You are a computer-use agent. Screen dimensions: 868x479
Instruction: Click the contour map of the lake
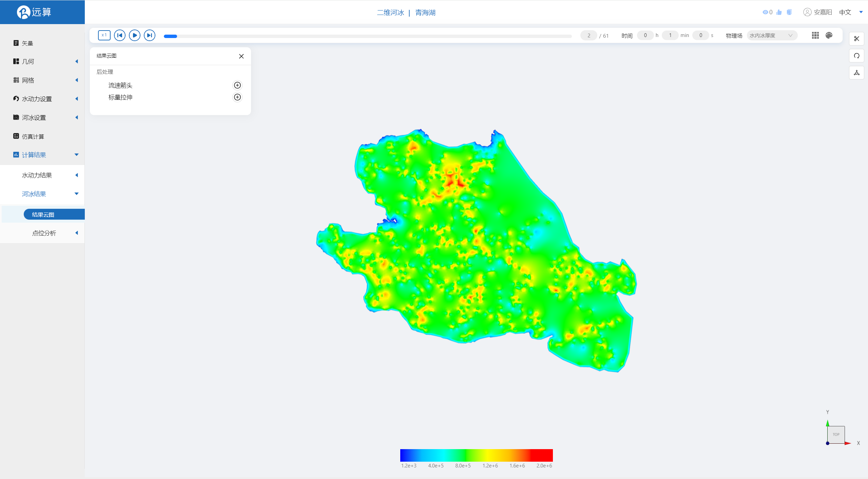point(476,251)
